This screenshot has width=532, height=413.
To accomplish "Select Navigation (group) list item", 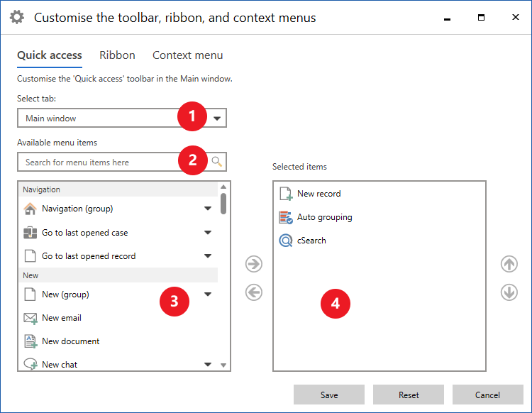I will [118, 209].
